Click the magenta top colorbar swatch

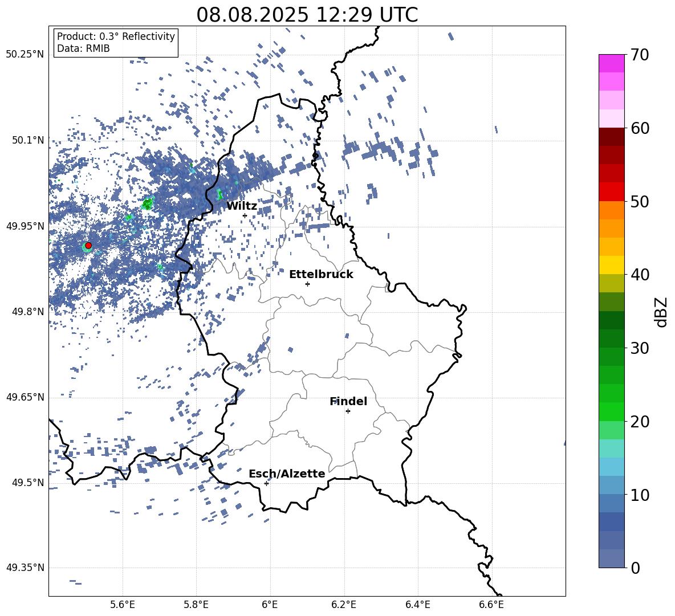tap(612, 64)
